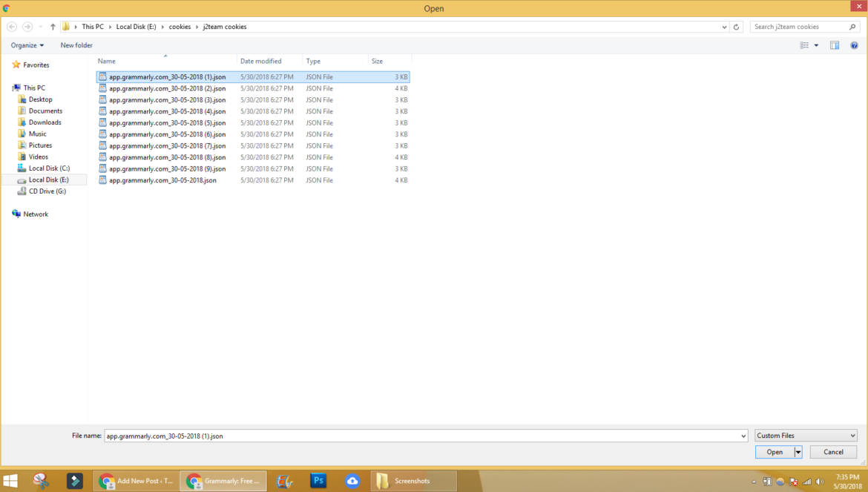Open CD Drive (G:) in navigation pane
Image resolution: width=868 pixels, height=492 pixels.
[47, 191]
